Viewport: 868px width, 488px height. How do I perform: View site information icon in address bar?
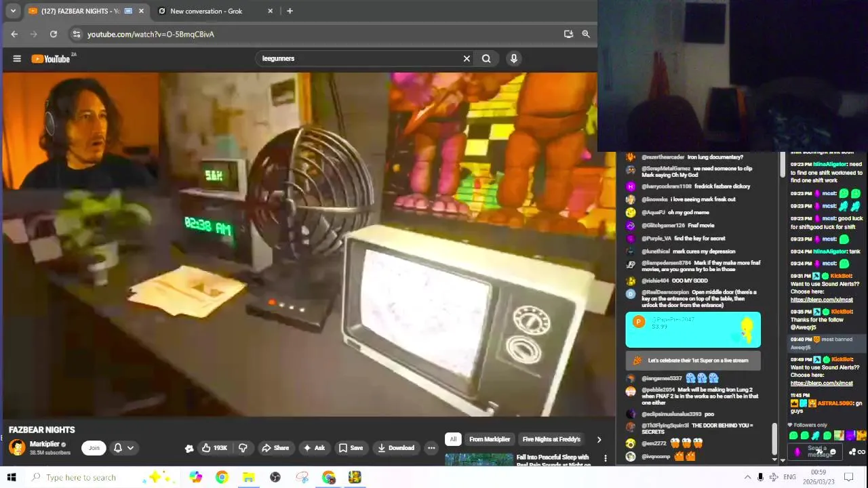(77, 34)
